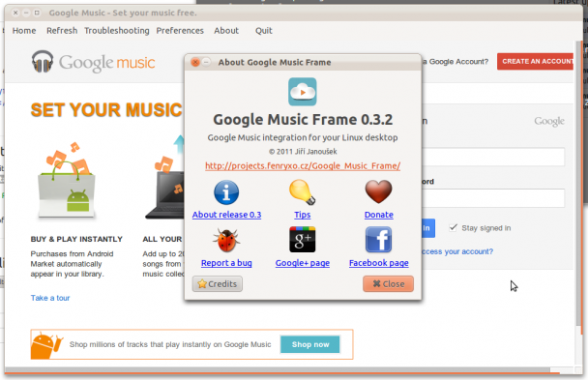Close the About dialog via the titlebar X
588x380 pixels.
point(195,62)
